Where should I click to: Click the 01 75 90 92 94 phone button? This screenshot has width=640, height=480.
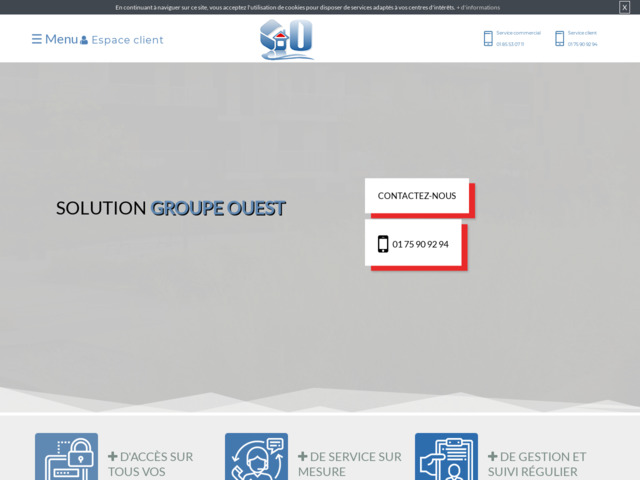coord(416,244)
